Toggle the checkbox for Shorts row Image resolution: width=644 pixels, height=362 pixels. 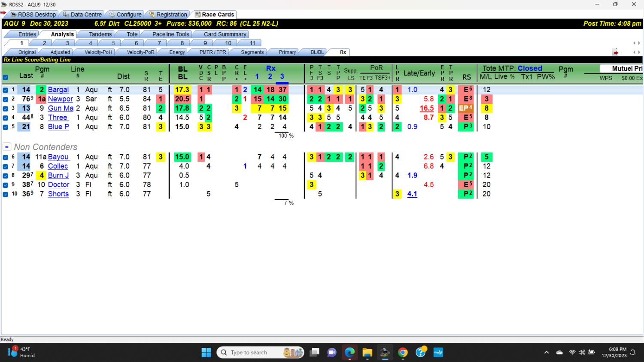click(x=6, y=194)
